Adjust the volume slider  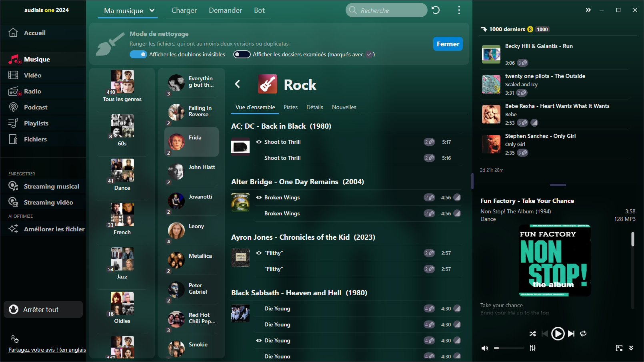point(508,348)
